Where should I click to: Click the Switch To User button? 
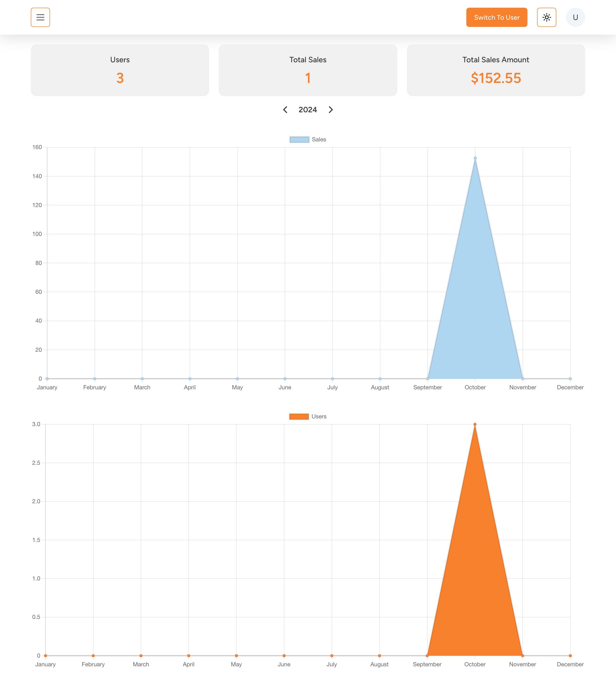496,17
